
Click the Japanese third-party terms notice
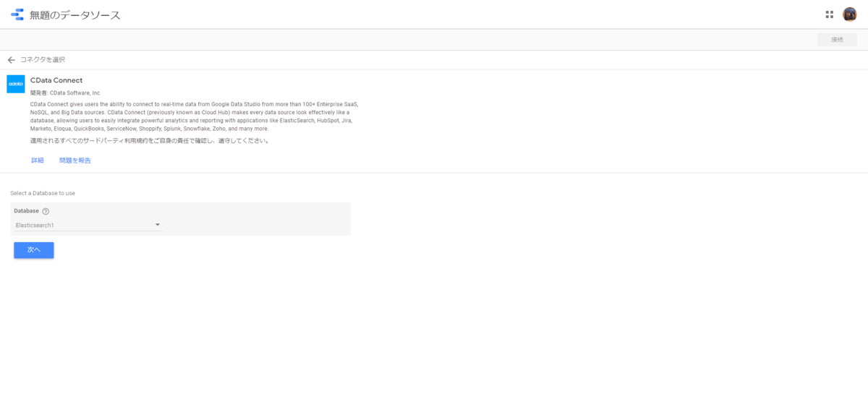click(150, 141)
